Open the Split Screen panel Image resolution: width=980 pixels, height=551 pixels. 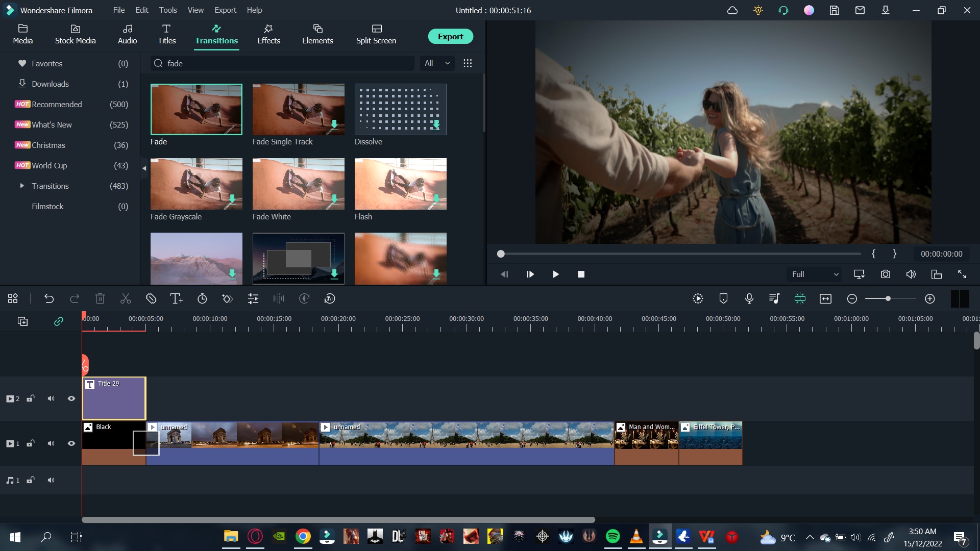tap(376, 34)
